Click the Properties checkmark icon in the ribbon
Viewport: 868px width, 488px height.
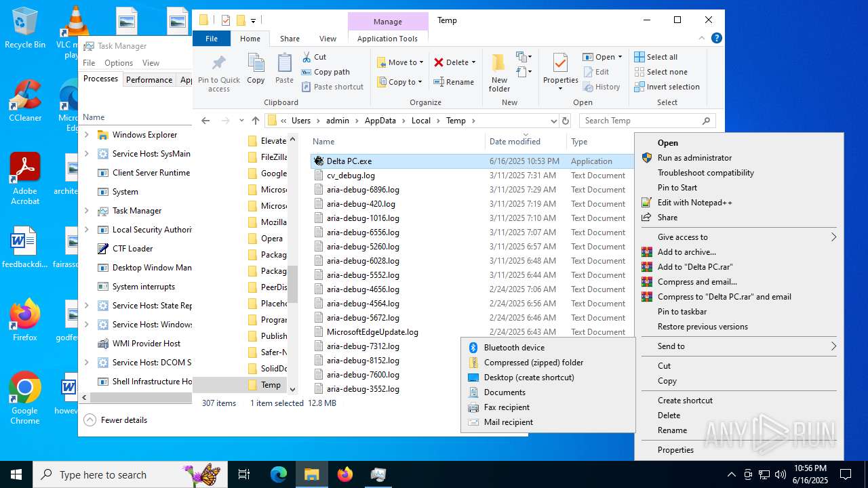(x=560, y=64)
